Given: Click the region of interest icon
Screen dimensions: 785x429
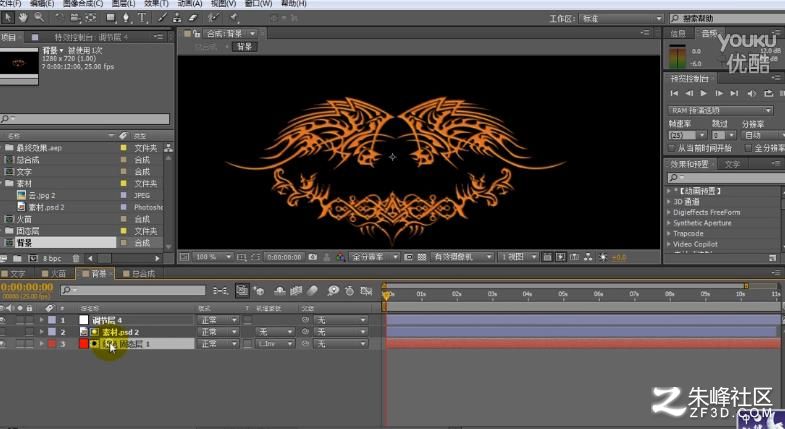Looking at the screenshot, I should click(409, 257).
